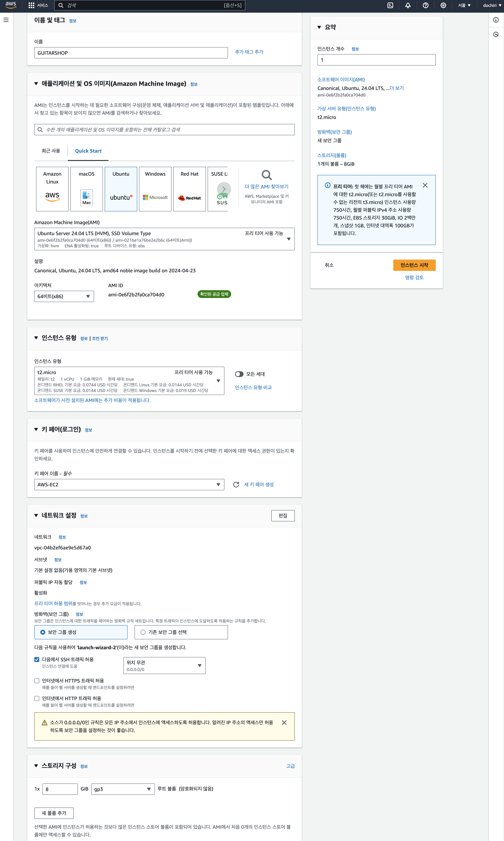Toggle the all generations switch

pyautogui.click(x=239, y=374)
